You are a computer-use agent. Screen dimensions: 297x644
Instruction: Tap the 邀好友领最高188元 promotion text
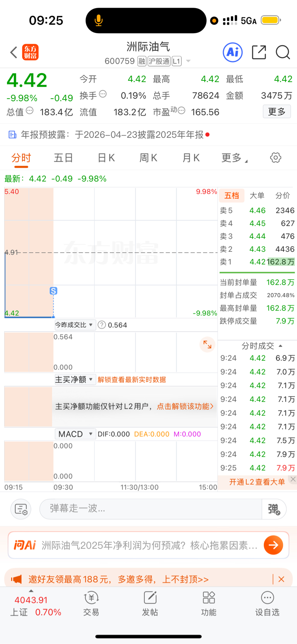click(x=118, y=579)
